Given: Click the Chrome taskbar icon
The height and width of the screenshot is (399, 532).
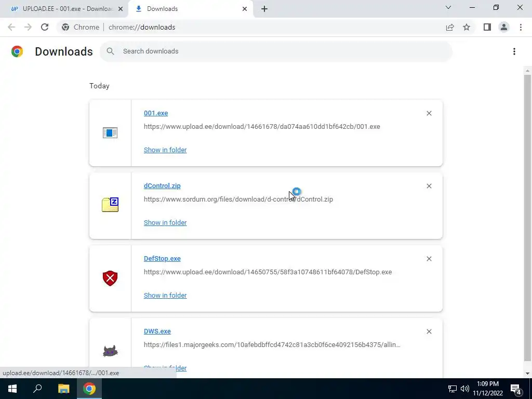Looking at the screenshot, I should coord(89,389).
